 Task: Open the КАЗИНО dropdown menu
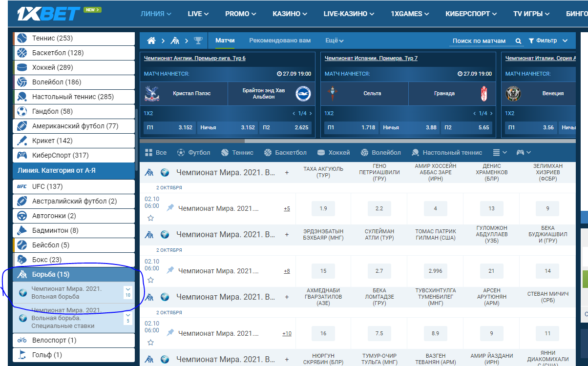point(290,14)
